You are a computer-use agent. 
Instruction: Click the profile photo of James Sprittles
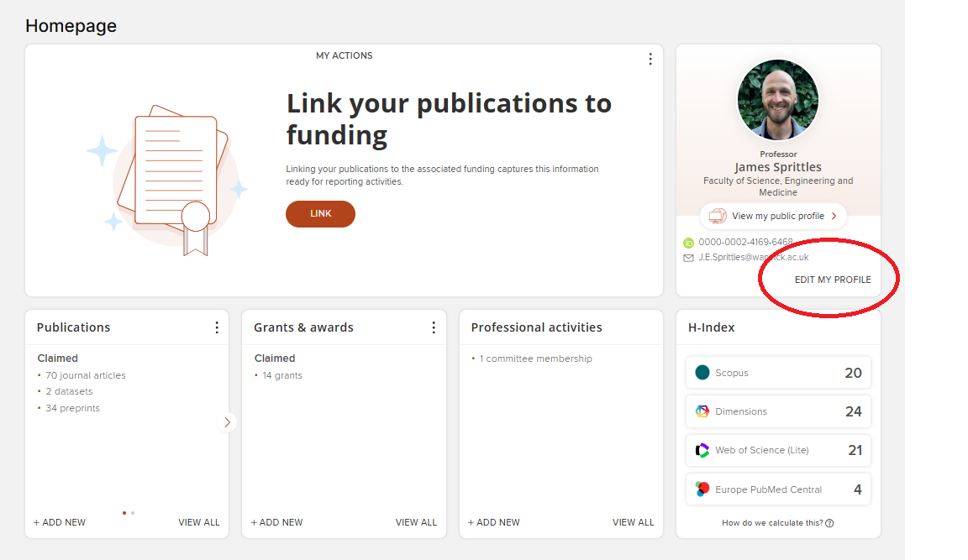click(x=777, y=100)
